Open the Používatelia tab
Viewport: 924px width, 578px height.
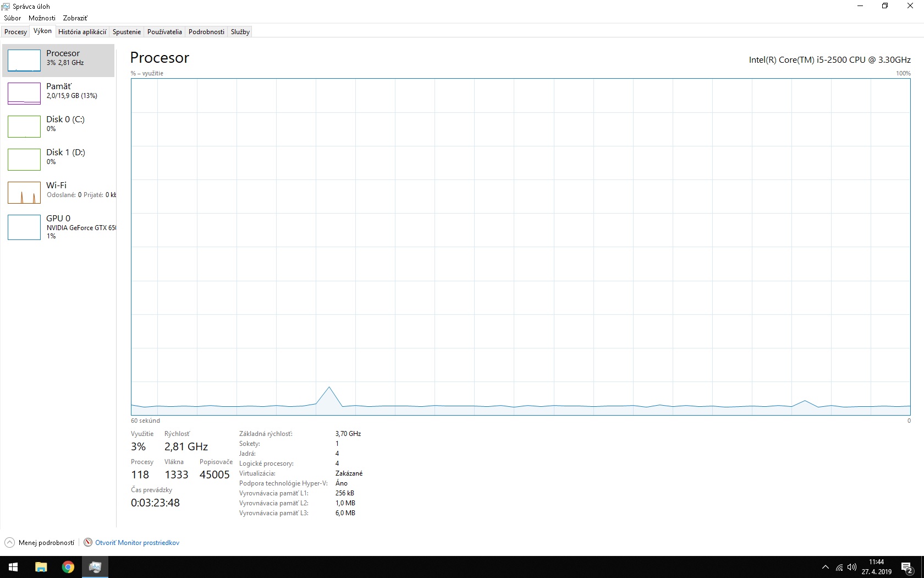[164, 32]
